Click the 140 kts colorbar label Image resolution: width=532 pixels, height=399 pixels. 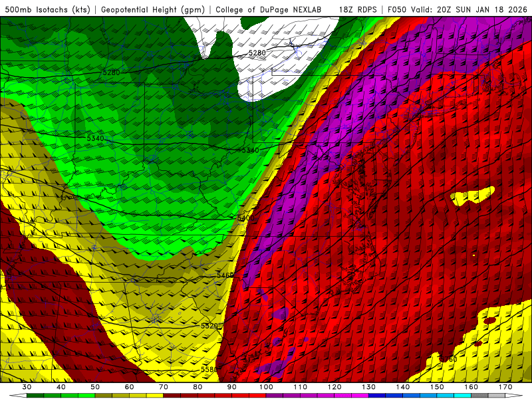(403, 387)
